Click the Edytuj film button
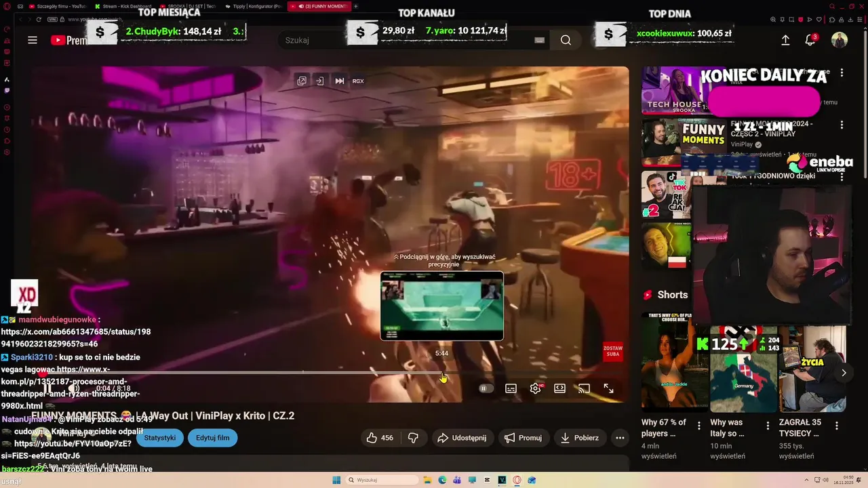 212,438
